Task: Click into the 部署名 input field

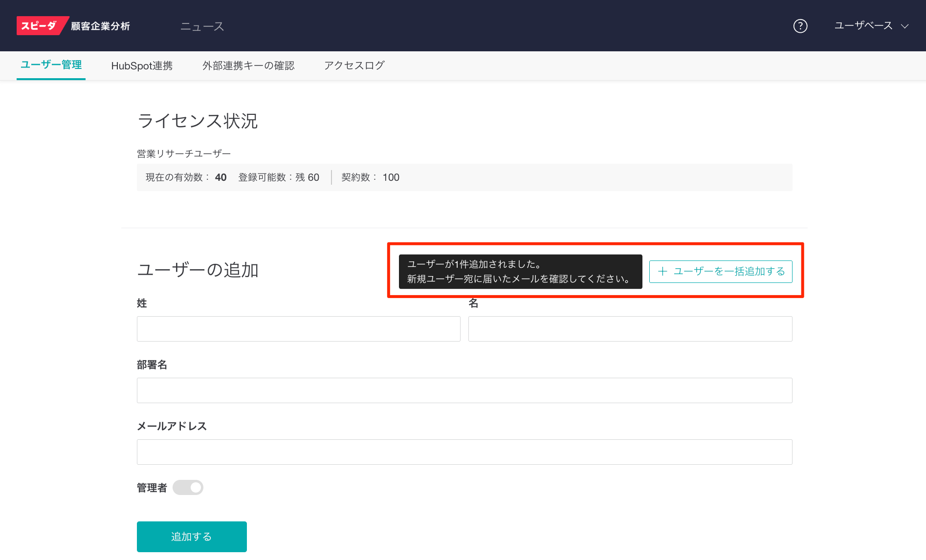Action: pyautogui.click(x=464, y=390)
